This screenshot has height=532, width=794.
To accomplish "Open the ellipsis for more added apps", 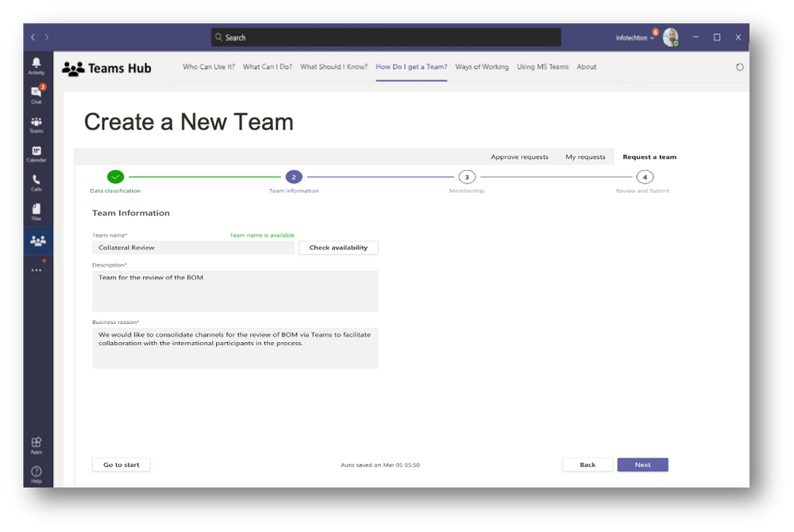I will tap(37, 269).
